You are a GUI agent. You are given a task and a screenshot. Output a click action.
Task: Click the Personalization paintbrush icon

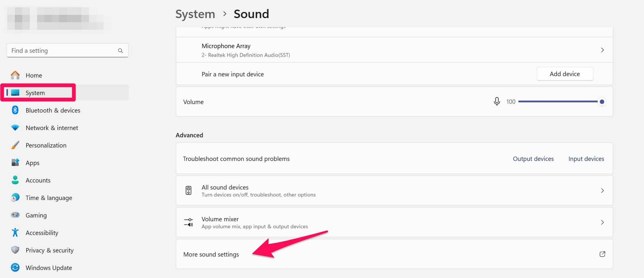[15, 145]
